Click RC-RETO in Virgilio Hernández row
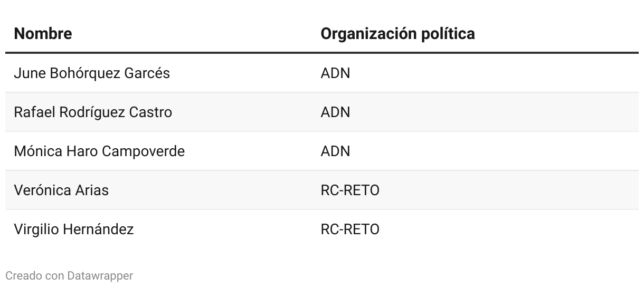The image size is (644, 288). [350, 229]
